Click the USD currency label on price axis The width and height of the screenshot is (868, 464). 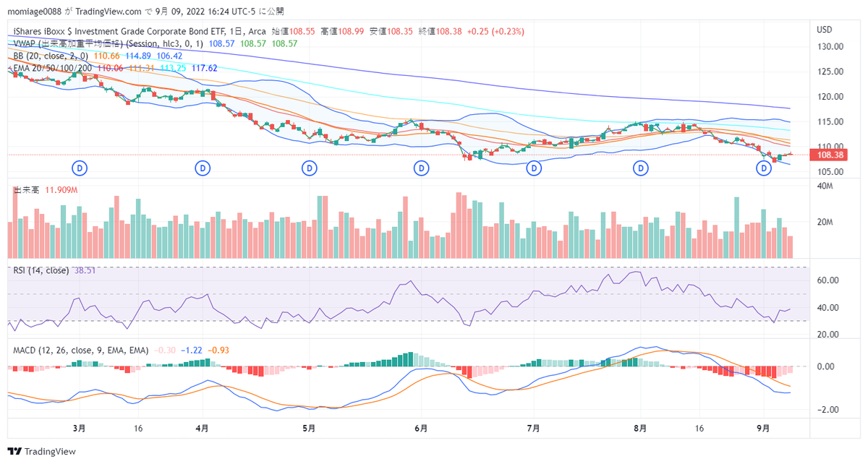tap(825, 30)
